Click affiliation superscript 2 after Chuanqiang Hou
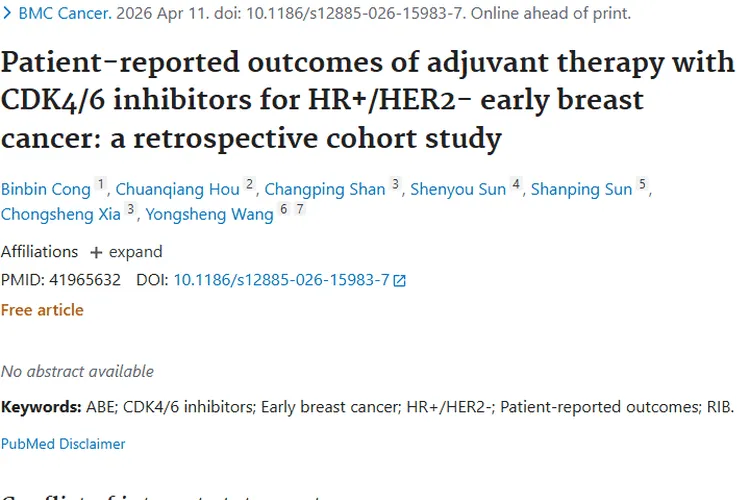 [x=249, y=185]
